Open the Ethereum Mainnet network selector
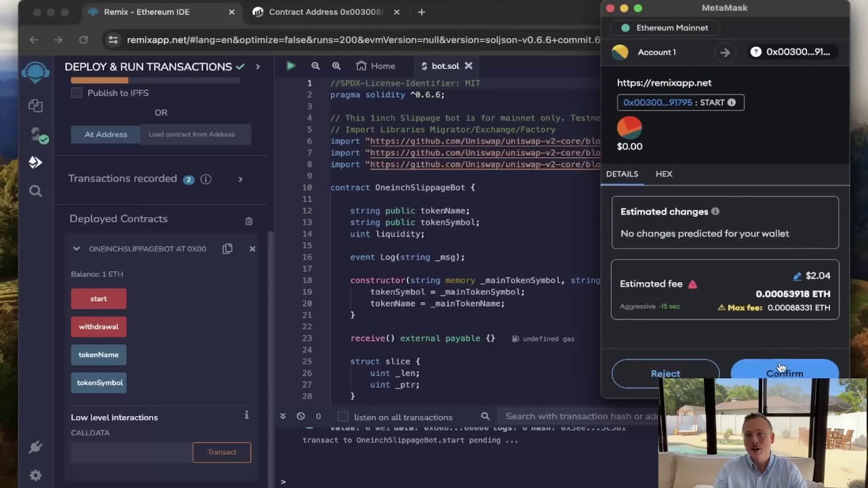 coord(665,28)
